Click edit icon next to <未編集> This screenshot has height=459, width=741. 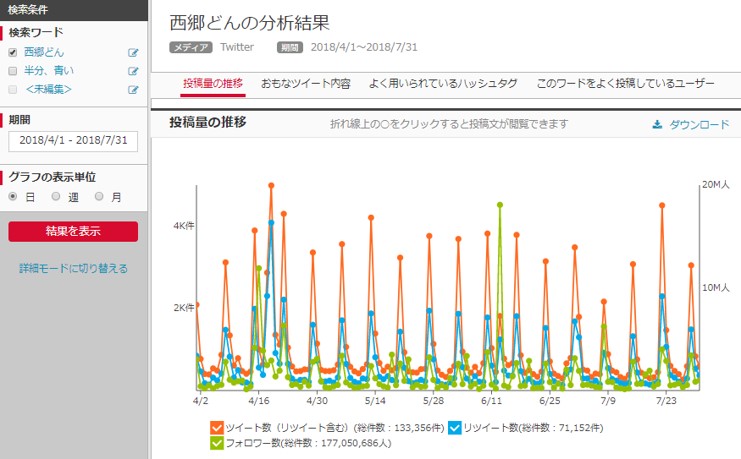(x=133, y=90)
